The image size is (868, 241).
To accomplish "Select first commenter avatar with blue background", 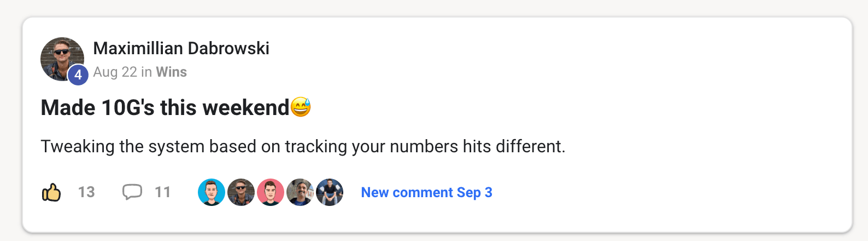I will tap(212, 192).
